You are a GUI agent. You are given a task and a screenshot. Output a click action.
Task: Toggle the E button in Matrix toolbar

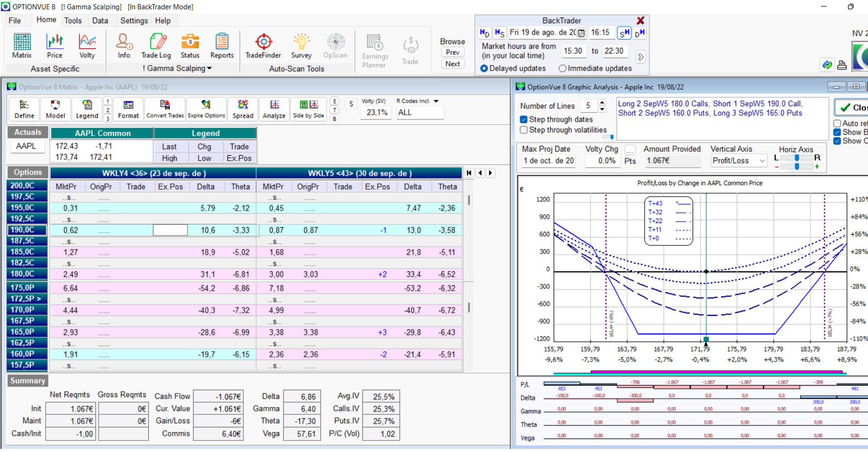[334, 101]
